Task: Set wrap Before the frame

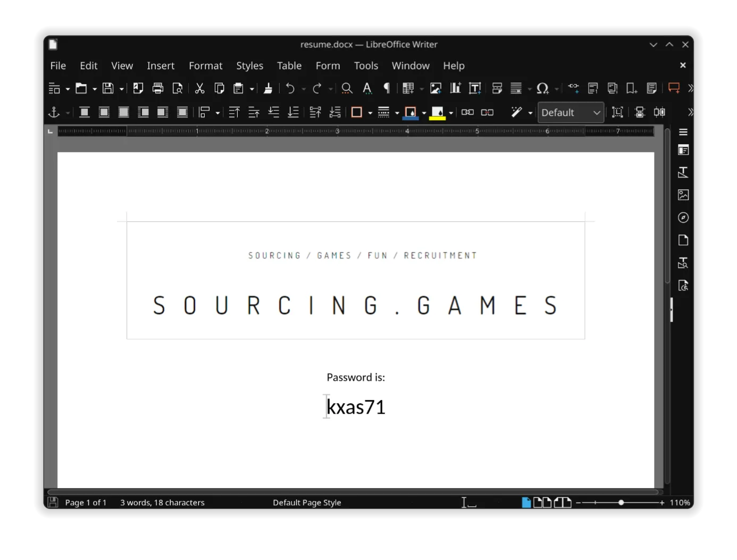Action: click(143, 112)
